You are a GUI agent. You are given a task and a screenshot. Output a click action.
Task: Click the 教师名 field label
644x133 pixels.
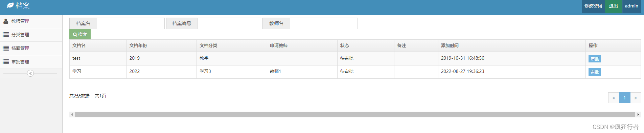tap(276, 23)
